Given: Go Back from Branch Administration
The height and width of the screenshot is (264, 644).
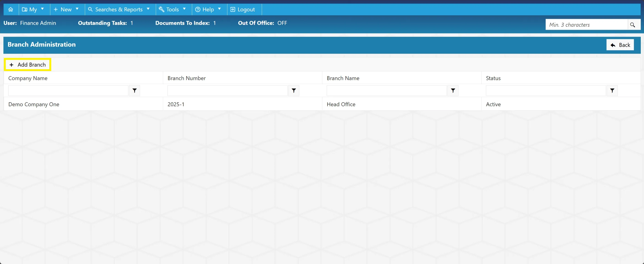Looking at the screenshot, I should [x=620, y=45].
